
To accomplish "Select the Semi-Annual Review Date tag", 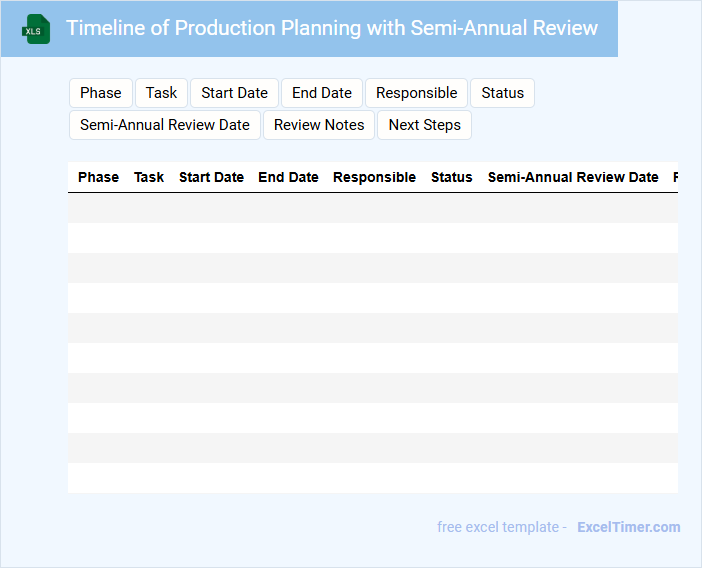I will pyautogui.click(x=165, y=125).
